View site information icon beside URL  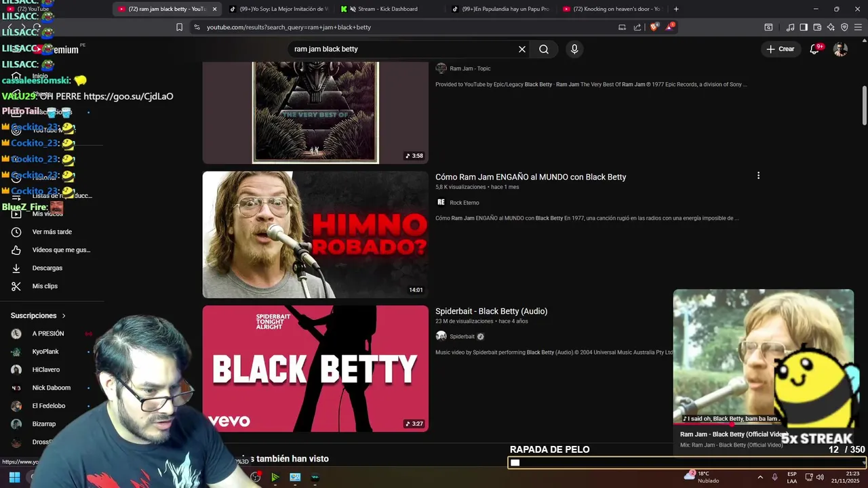(x=197, y=27)
